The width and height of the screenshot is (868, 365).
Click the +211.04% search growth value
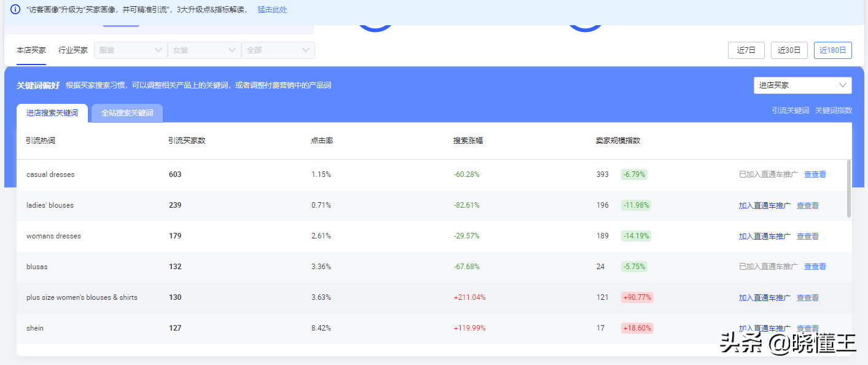click(x=470, y=297)
